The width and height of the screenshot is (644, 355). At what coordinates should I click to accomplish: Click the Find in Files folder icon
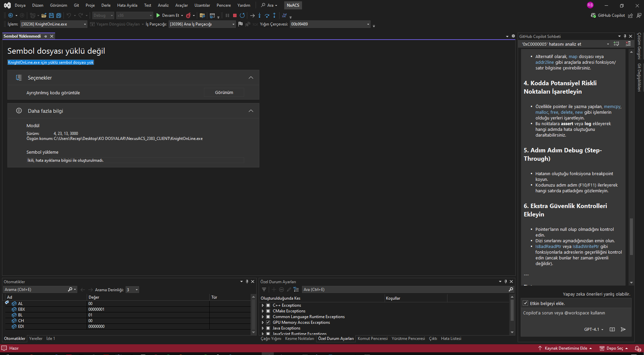pyautogui.click(x=202, y=15)
